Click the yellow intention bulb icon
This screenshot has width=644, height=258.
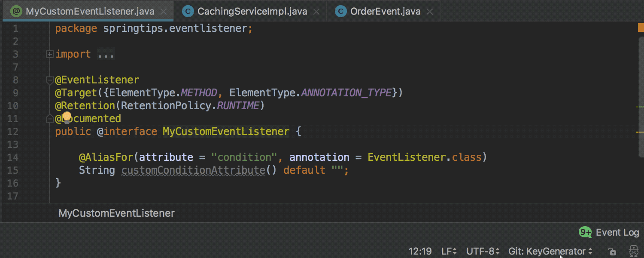click(67, 117)
